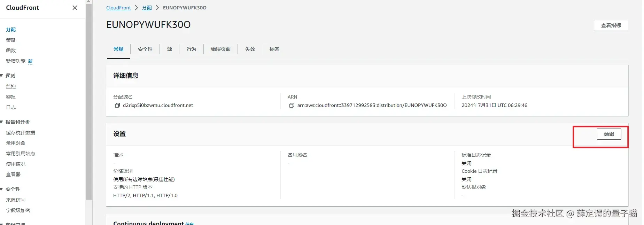Viewport: 644px width, 225px height.
Task: Open 新增功能 in the sidebar
Action: click(16, 61)
